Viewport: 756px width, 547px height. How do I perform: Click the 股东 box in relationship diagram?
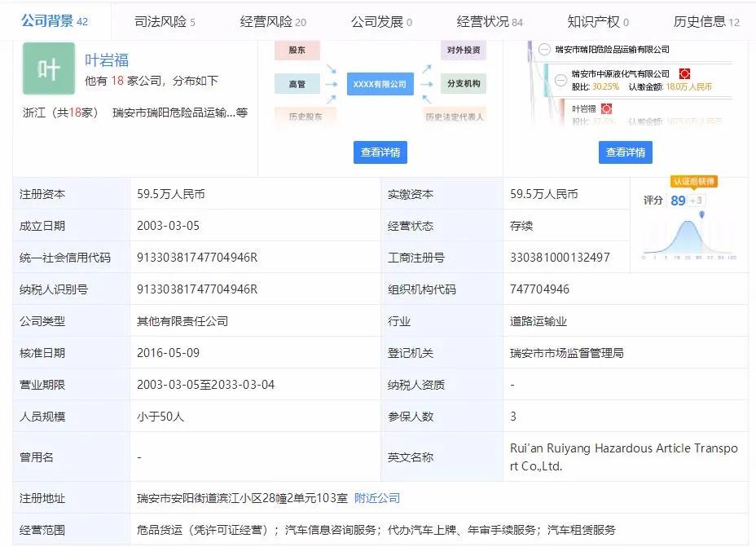coord(297,51)
